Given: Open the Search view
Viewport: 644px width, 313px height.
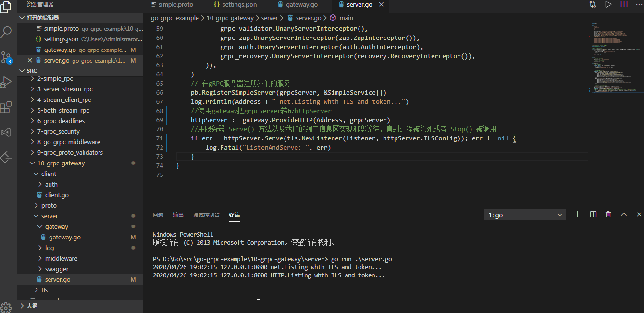Looking at the screenshot, I should pos(6,32).
